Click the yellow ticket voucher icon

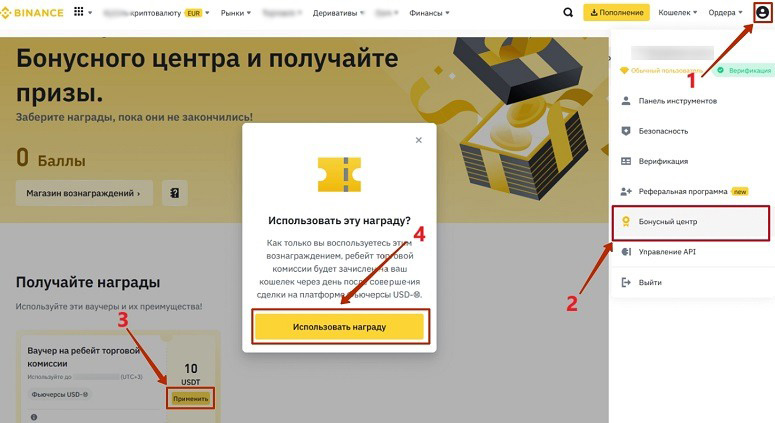(339, 174)
